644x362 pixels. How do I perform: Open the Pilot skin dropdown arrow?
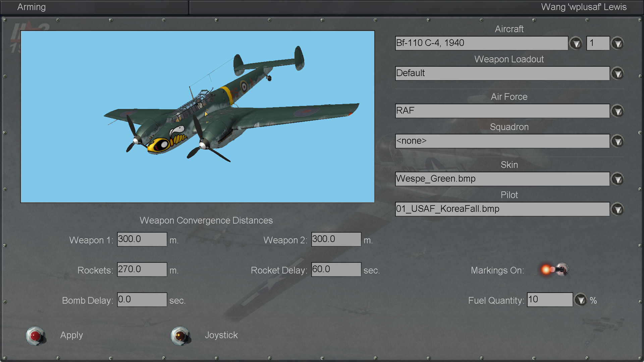pyautogui.click(x=618, y=209)
